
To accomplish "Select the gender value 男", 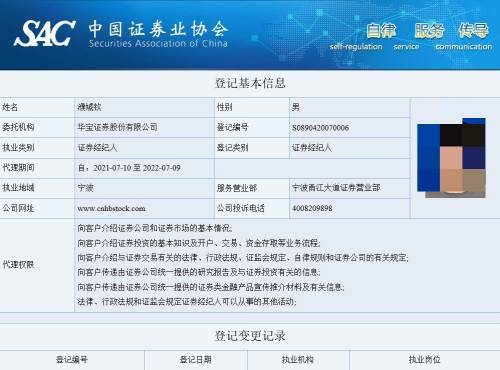I will pyautogui.click(x=296, y=107).
